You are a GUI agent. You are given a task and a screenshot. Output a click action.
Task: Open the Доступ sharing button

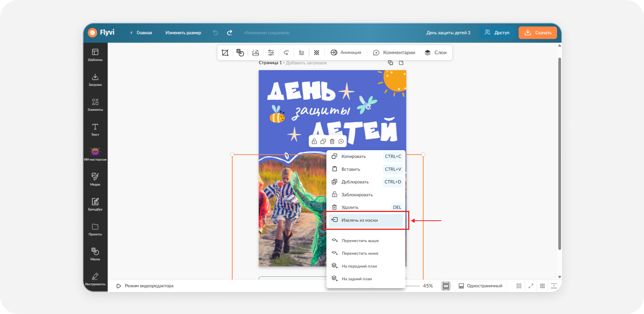[497, 33]
